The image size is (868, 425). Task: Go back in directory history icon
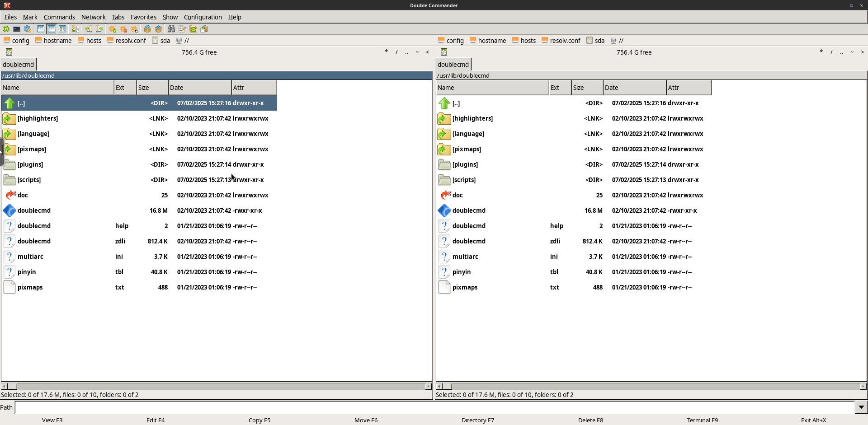point(89,29)
